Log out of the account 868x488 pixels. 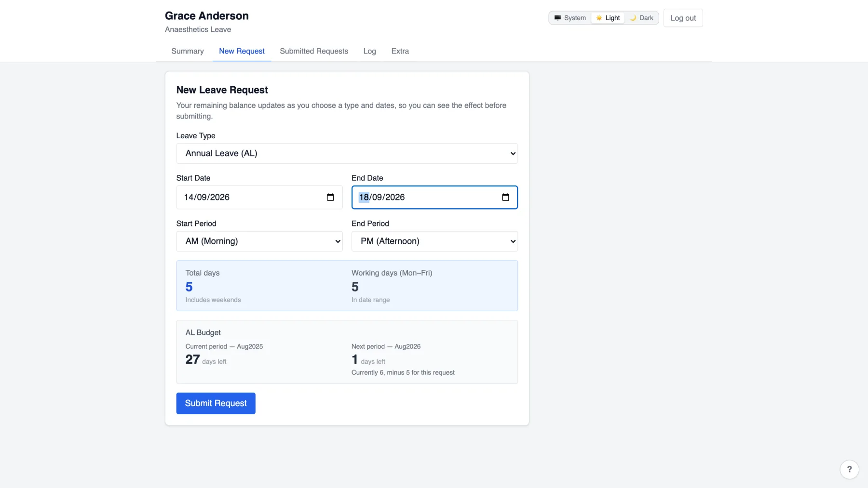pyautogui.click(x=683, y=18)
